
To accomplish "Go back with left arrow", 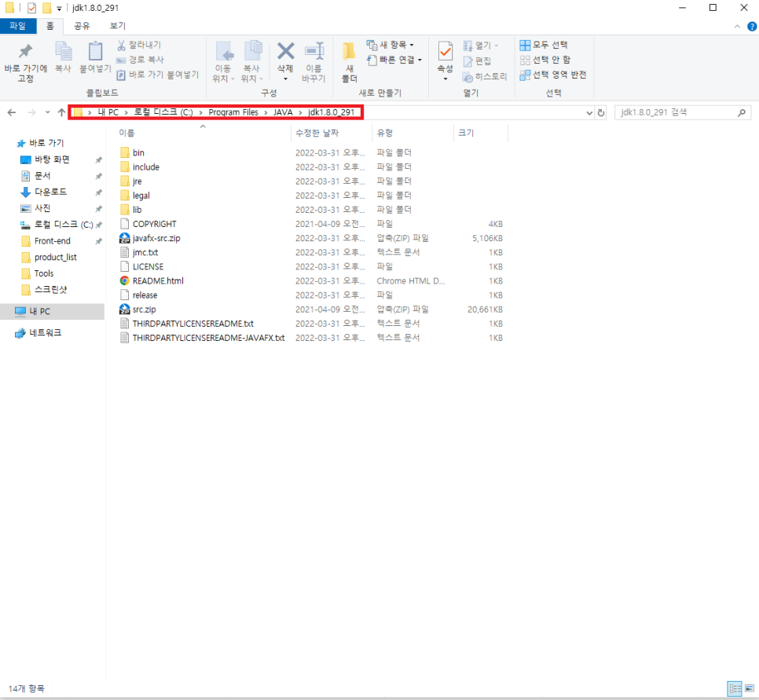I will [12, 112].
